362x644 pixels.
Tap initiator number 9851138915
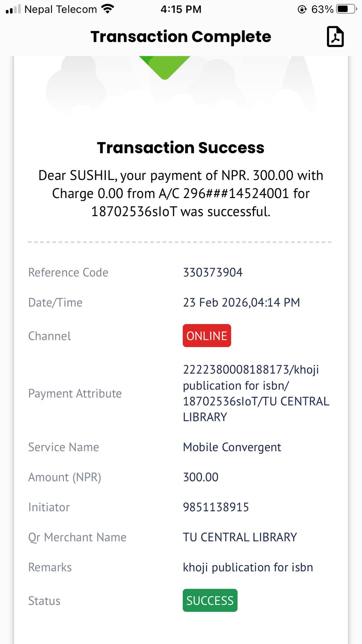tap(216, 507)
